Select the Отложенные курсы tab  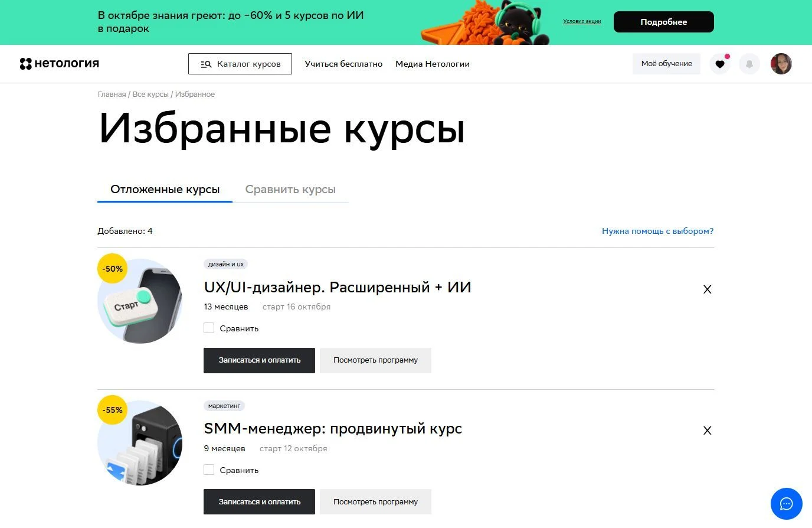165,190
